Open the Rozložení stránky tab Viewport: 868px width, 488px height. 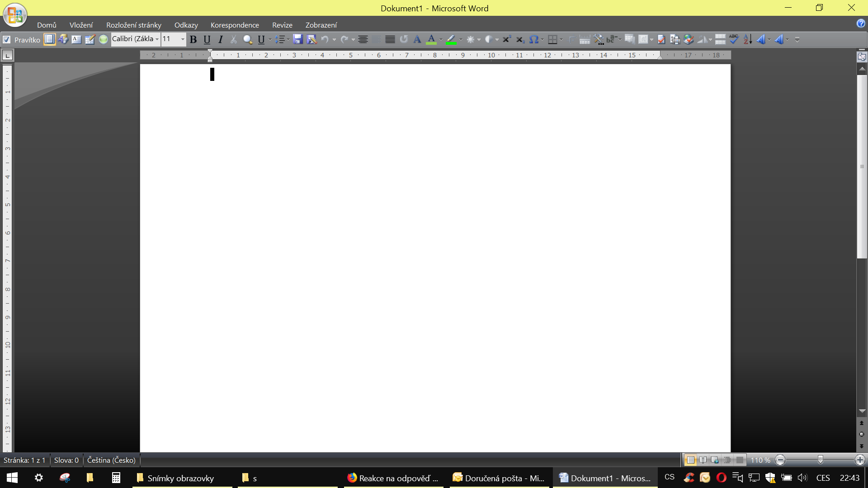point(133,25)
